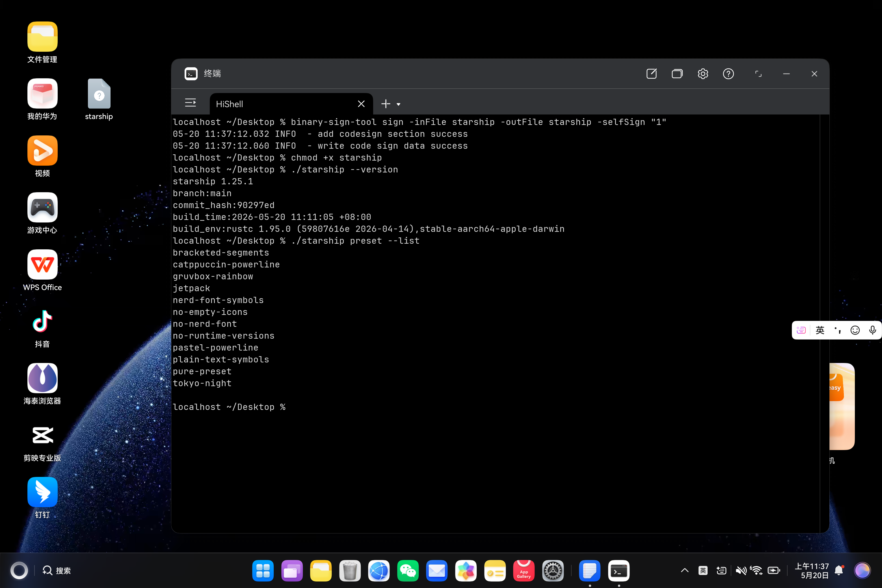This screenshot has width=882, height=588.
Task: Click the new window icon in terminal title bar
Action: [x=651, y=74]
